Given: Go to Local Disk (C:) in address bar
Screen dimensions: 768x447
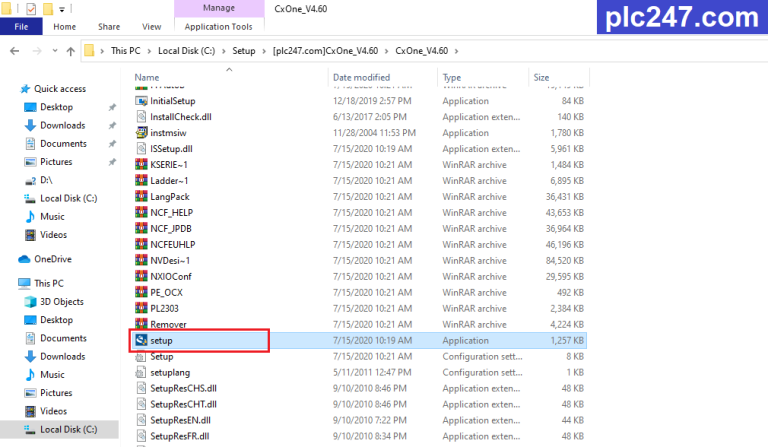Looking at the screenshot, I should pos(186,51).
